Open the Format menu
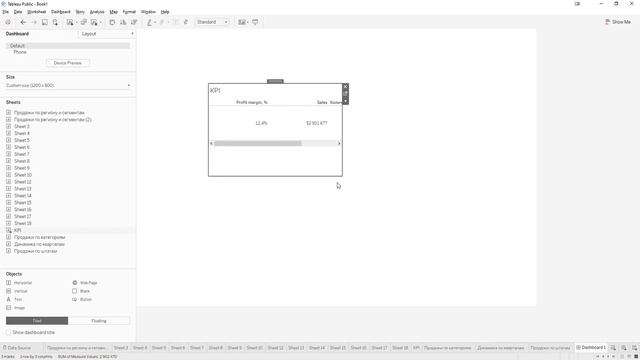The image size is (640, 360). (129, 12)
